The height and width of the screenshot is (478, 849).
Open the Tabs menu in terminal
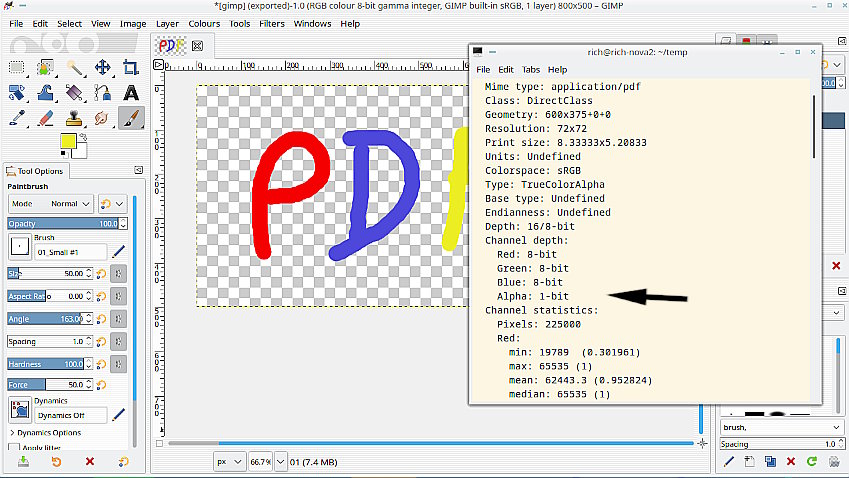[531, 70]
